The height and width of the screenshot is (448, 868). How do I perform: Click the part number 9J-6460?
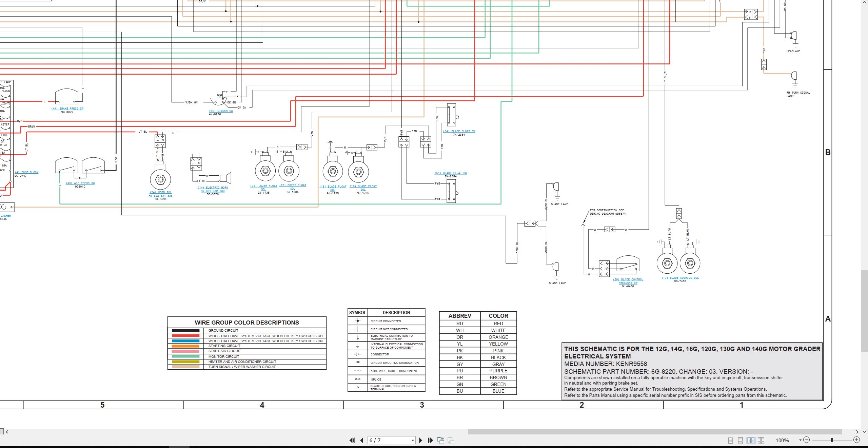tap(628, 286)
